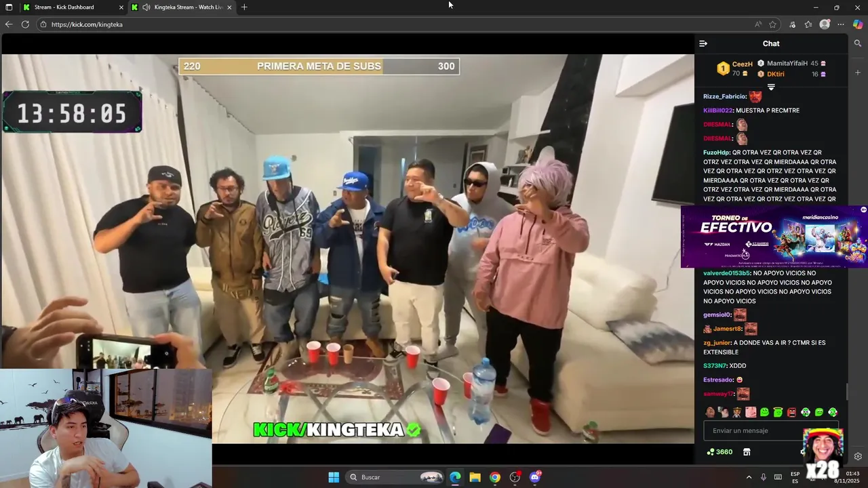
Task: Open the valverde0153b5 username in chat
Action: pos(727,273)
